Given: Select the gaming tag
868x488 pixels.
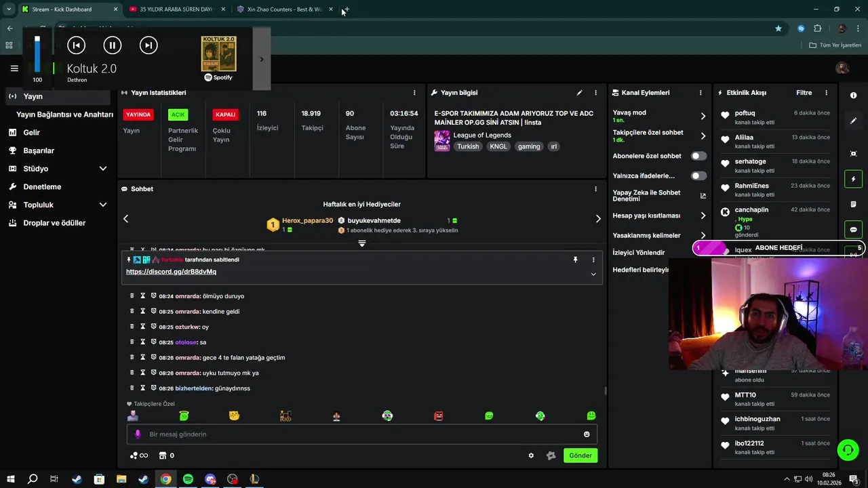Looking at the screenshot, I should pos(529,146).
